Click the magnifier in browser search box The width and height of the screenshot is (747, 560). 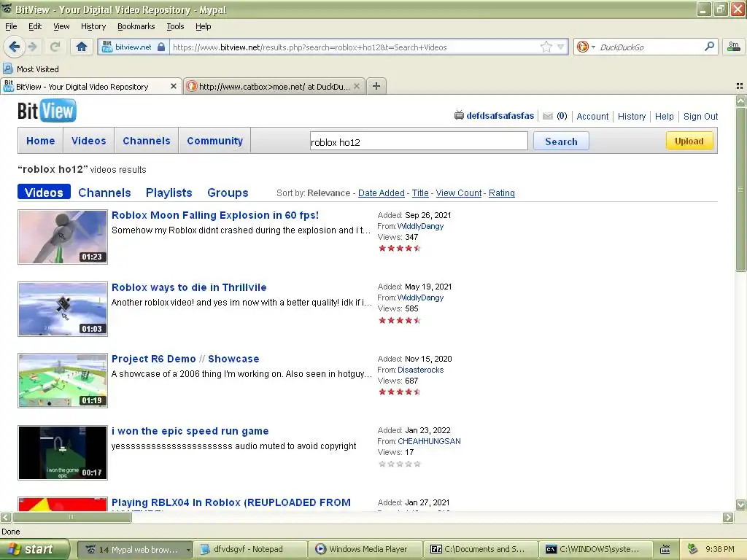709,47
